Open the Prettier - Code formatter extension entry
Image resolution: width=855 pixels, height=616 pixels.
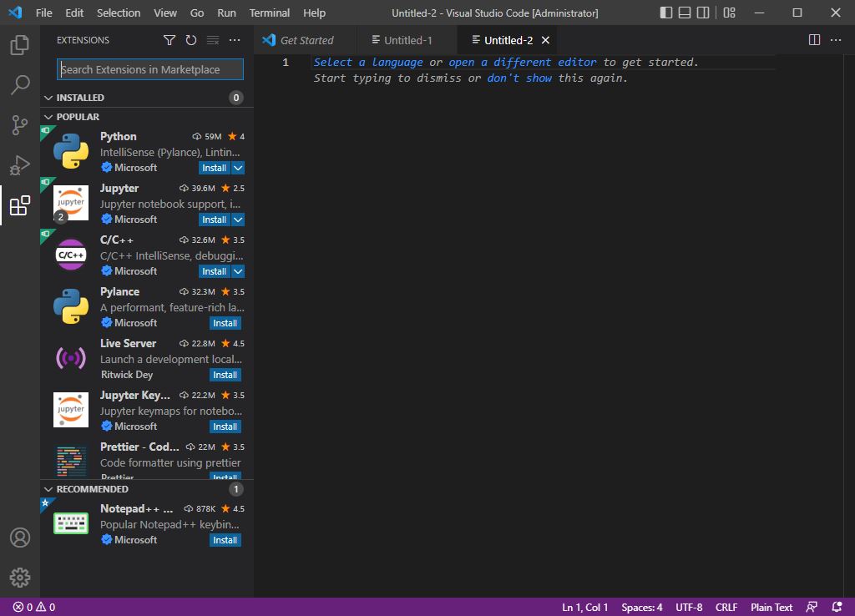[147, 460]
